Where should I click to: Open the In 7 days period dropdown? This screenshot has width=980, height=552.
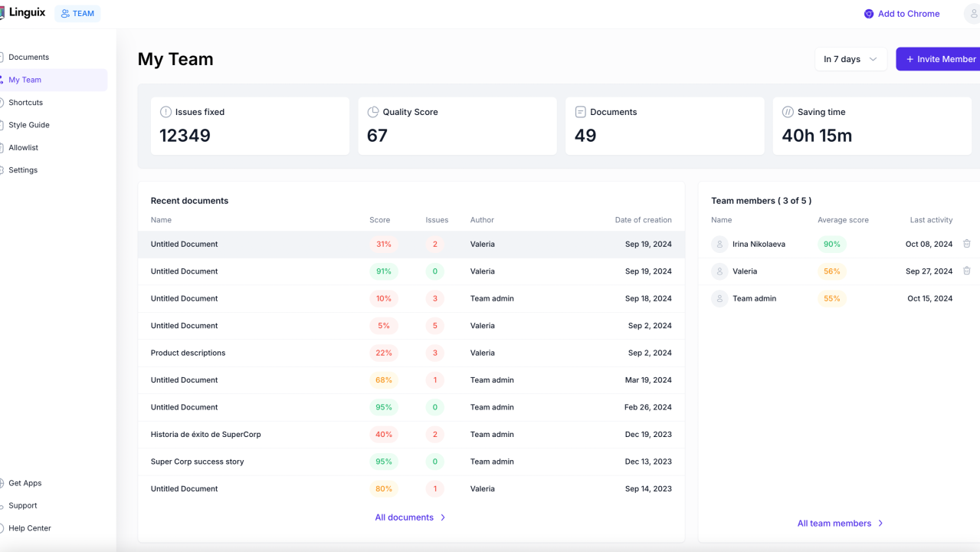(851, 59)
